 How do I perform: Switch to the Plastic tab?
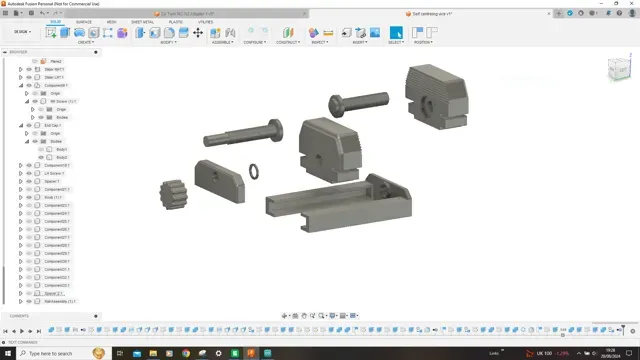[x=176, y=22]
